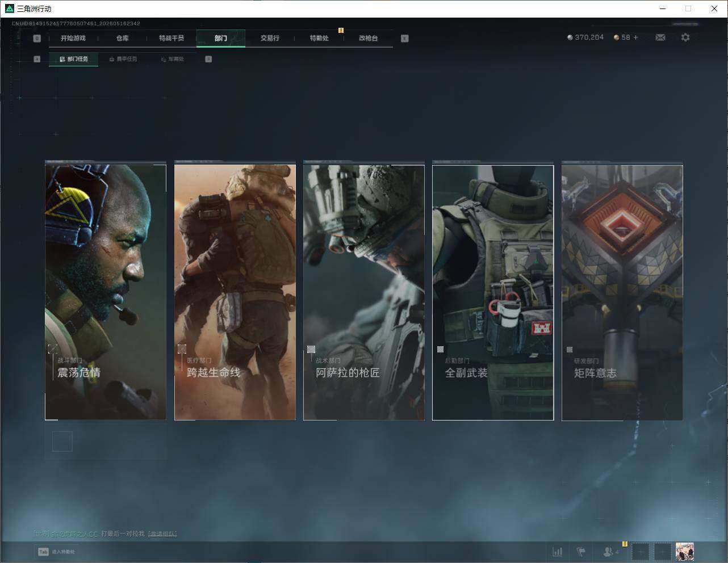Viewport: 728px width, 563px height.
Task: Click the Tab key icon at bottom left
Action: tap(43, 552)
